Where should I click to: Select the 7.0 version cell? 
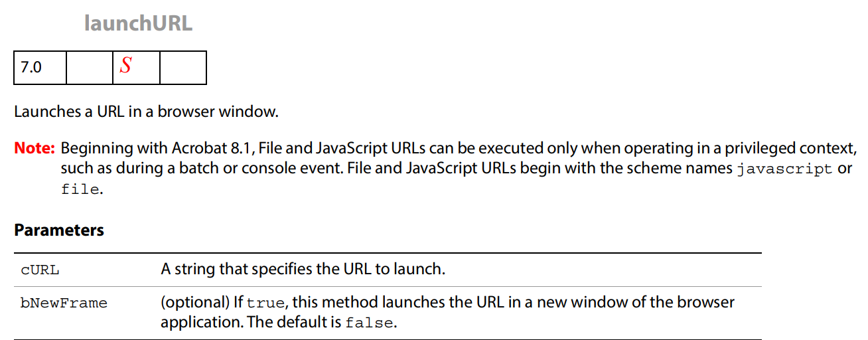[40, 67]
